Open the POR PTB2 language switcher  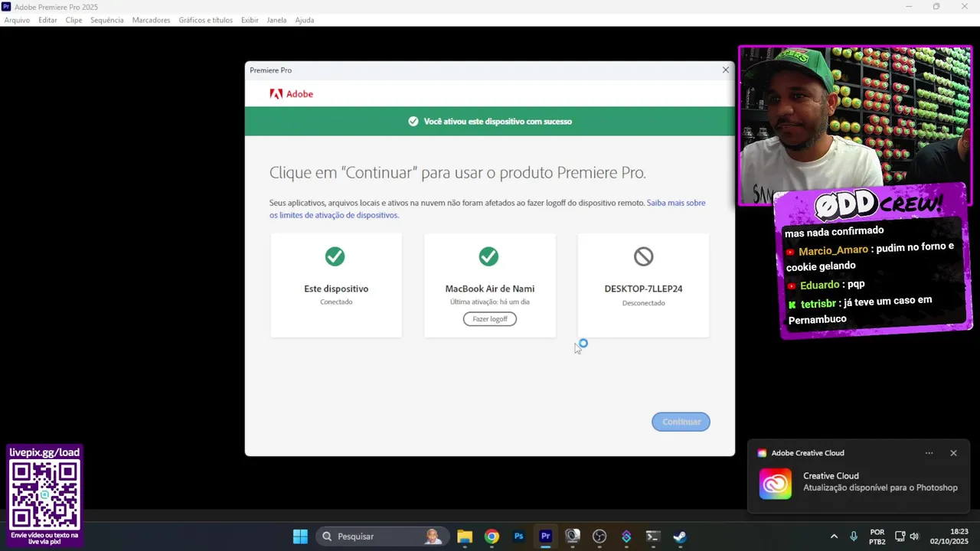(x=877, y=536)
